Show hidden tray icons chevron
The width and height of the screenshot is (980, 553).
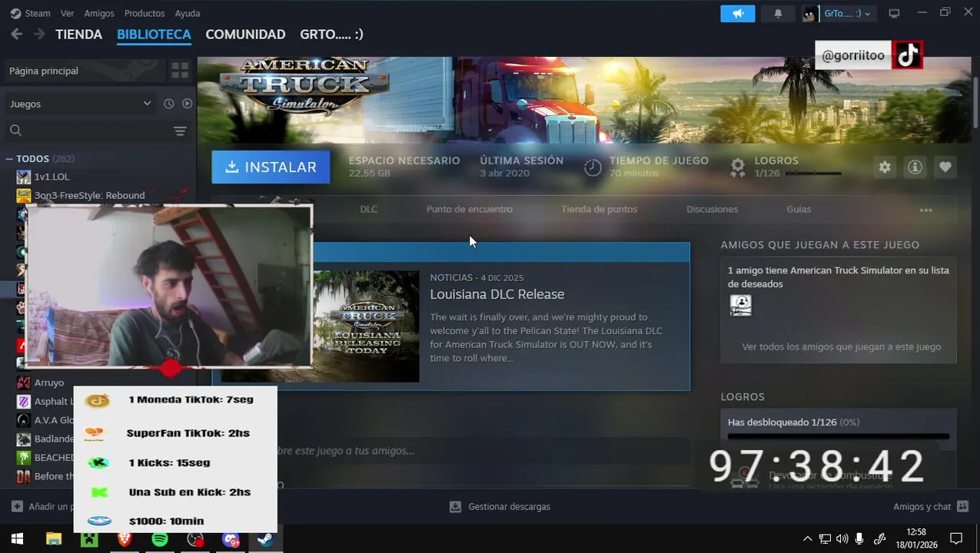click(807, 539)
